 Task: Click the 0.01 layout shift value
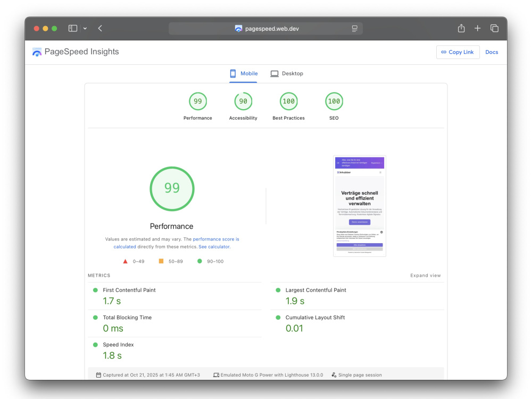(x=294, y=328)
